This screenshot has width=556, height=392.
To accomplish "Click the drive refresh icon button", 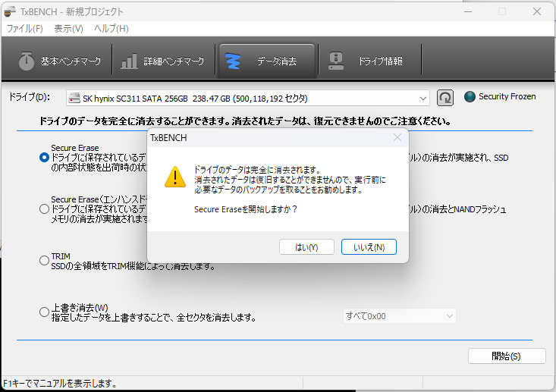I will pos(446,98).
